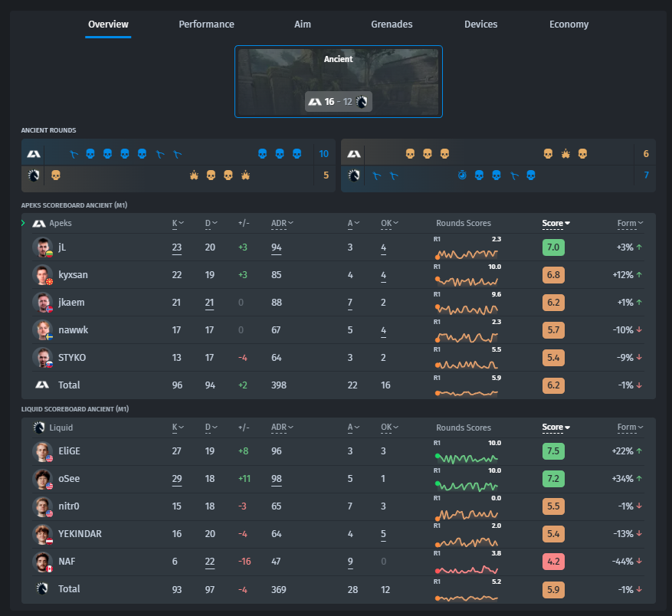
Task: Click oSee's rounds scores sparkline
Action: click(467, 486)
